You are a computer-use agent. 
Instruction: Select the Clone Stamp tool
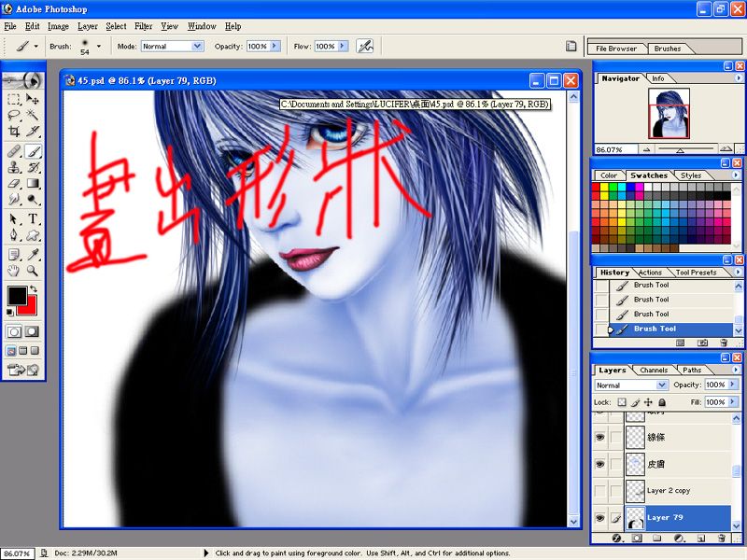(x=14, y=167)
